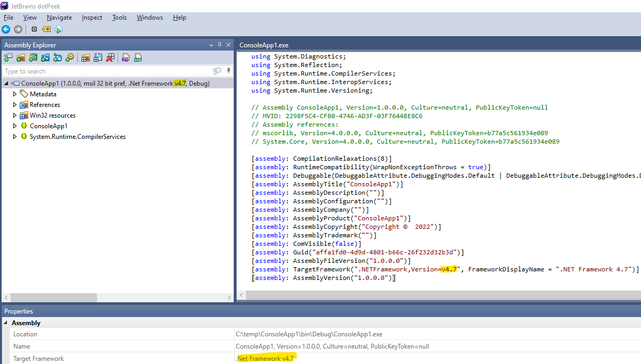Click the TargetFramework assembly attribute line

(445, 269)
